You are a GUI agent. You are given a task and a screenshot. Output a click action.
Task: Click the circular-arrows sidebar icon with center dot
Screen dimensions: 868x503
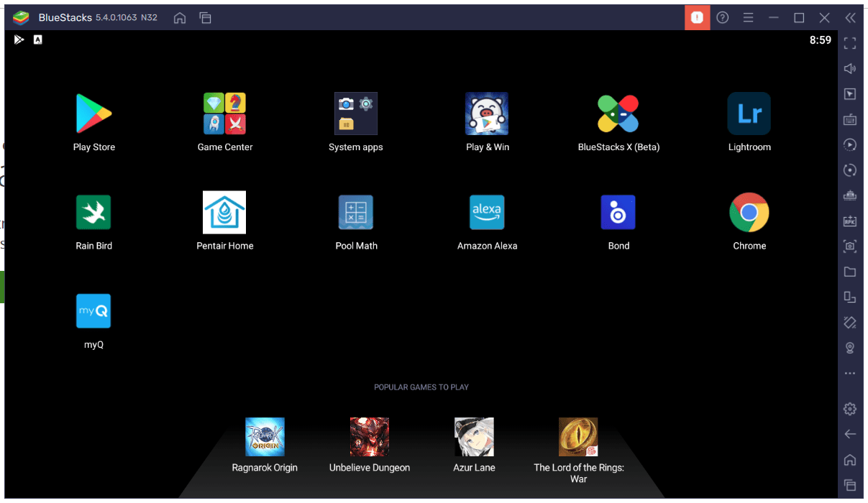click(x=850, y=170)
